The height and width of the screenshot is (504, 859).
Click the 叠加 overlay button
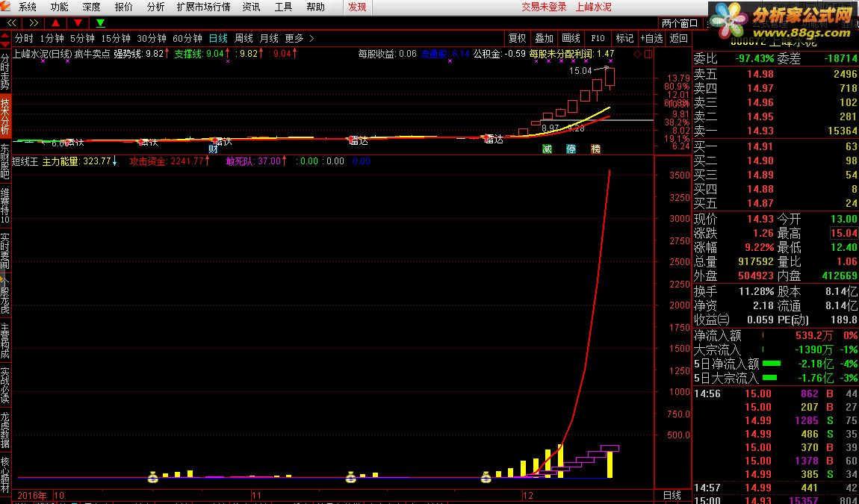point(544,38)
